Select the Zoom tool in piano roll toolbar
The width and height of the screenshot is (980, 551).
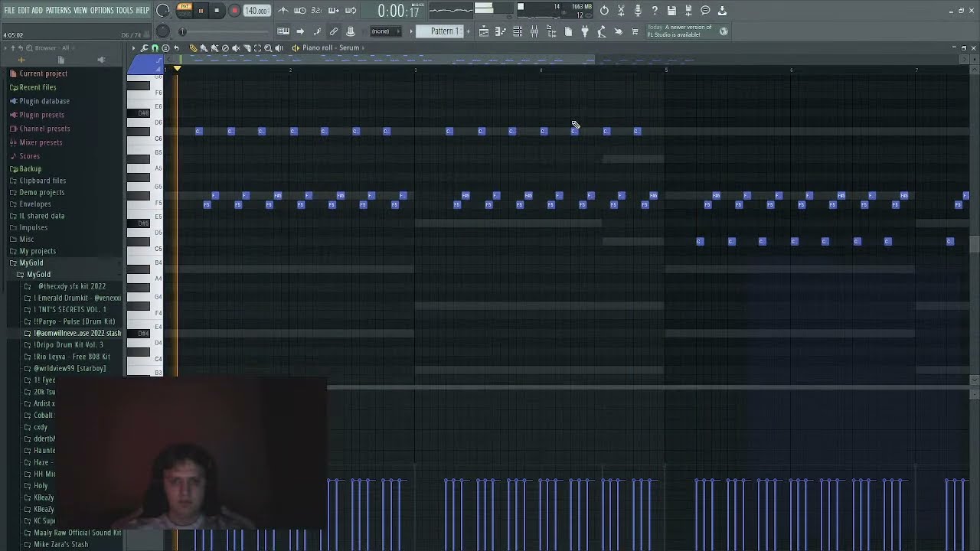[268, 47]
